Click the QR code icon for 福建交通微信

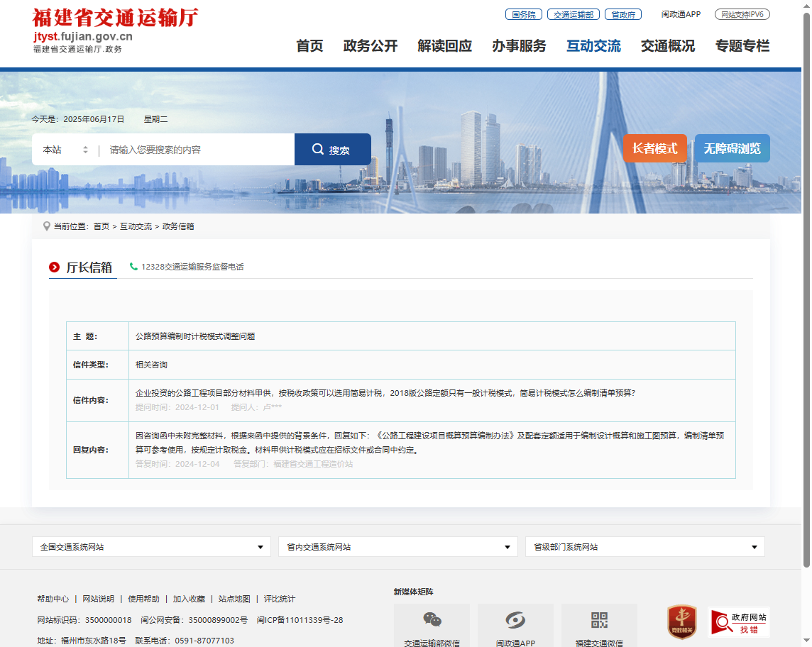[x=599, y=620]
